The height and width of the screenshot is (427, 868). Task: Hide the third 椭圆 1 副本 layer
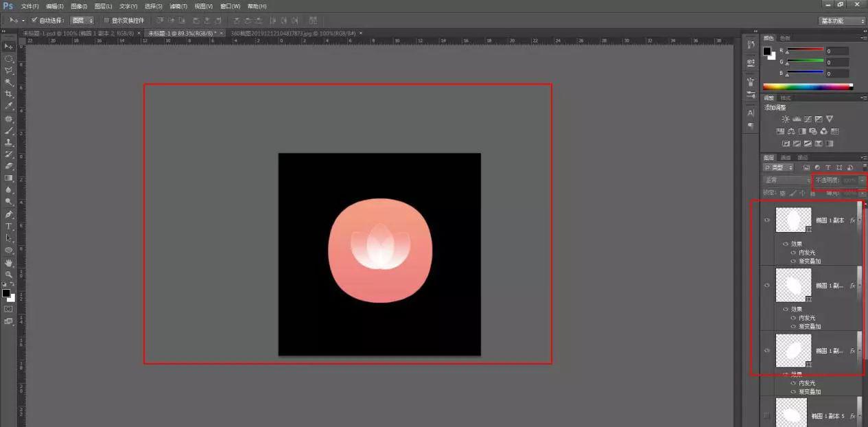pos(767,351)
